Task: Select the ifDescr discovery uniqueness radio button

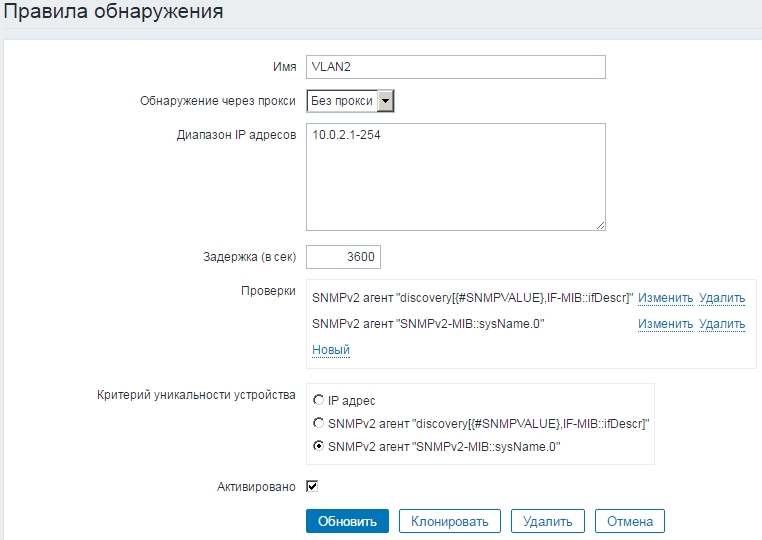Action: click(x=319, y=423)
